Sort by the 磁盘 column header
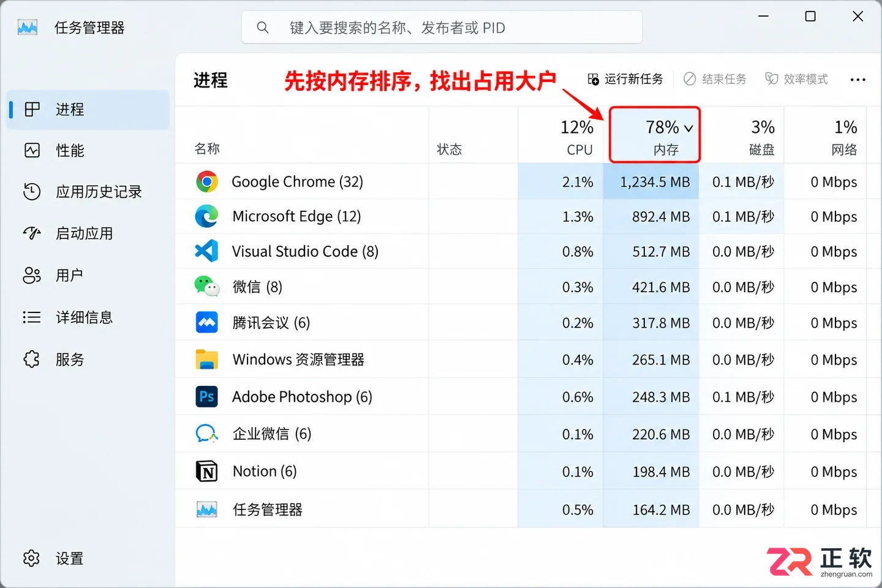The image size is (882, 588). (x=742, y=135)
